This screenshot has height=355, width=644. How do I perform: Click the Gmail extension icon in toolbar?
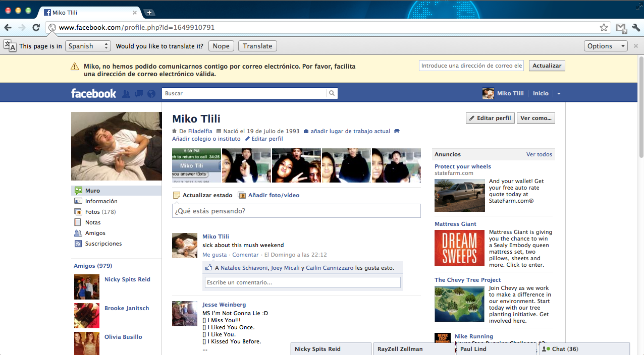(x=621, y=28)
